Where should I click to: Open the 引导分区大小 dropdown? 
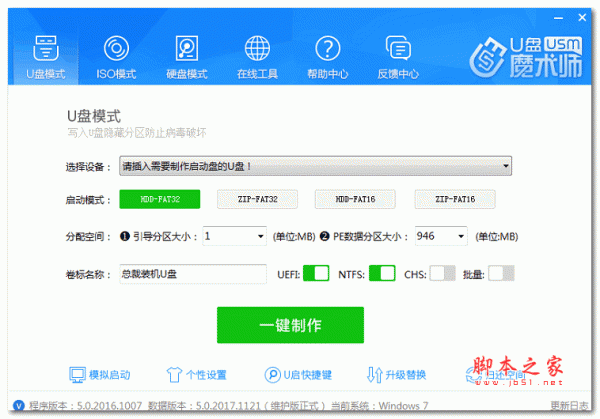click(234, 236)
